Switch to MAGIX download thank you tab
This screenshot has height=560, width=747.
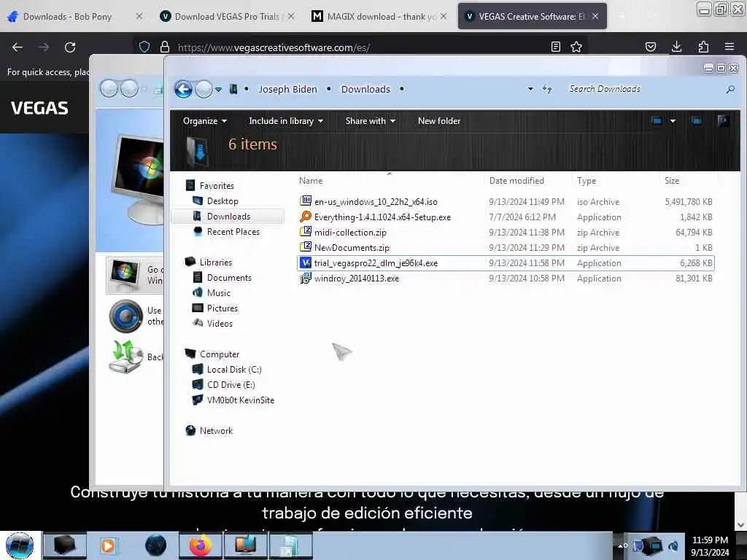pyautogui.click(x=379, y=16)
